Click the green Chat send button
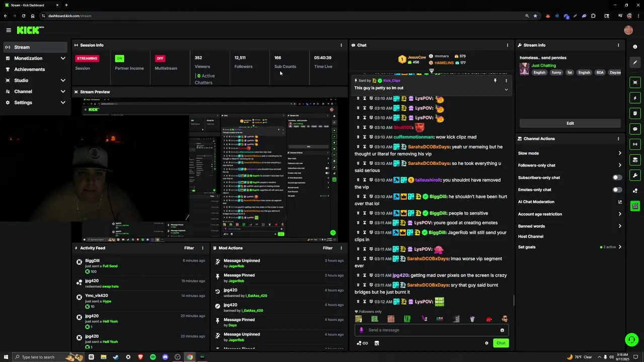Image resolution: width=644 pixels, height=362 pixels. (x=501, y=343)
